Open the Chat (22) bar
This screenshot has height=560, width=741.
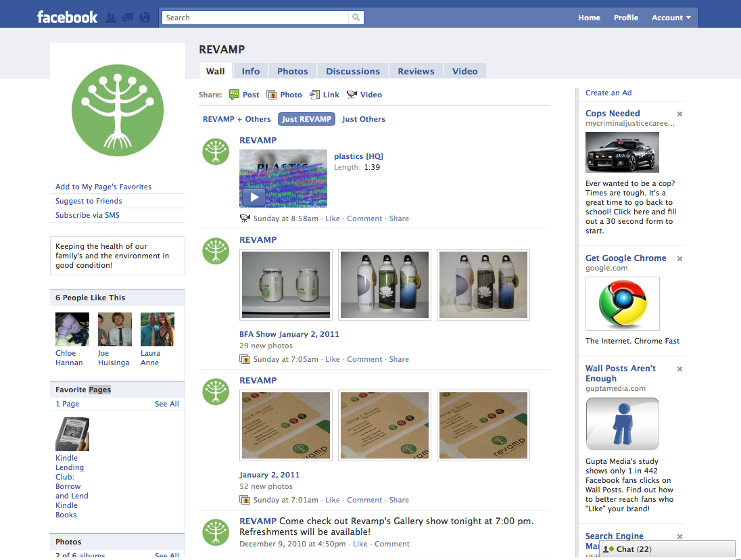point(667,549)
